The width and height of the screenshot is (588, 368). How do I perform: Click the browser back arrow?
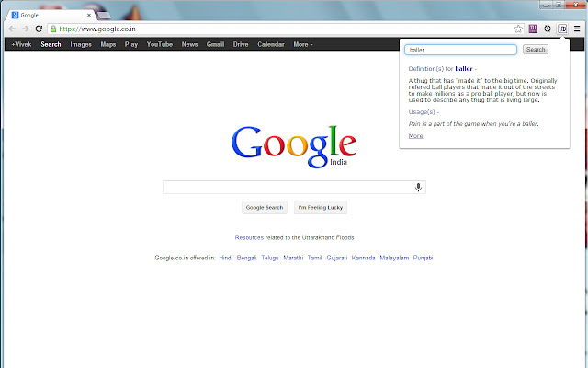(12, 29)
